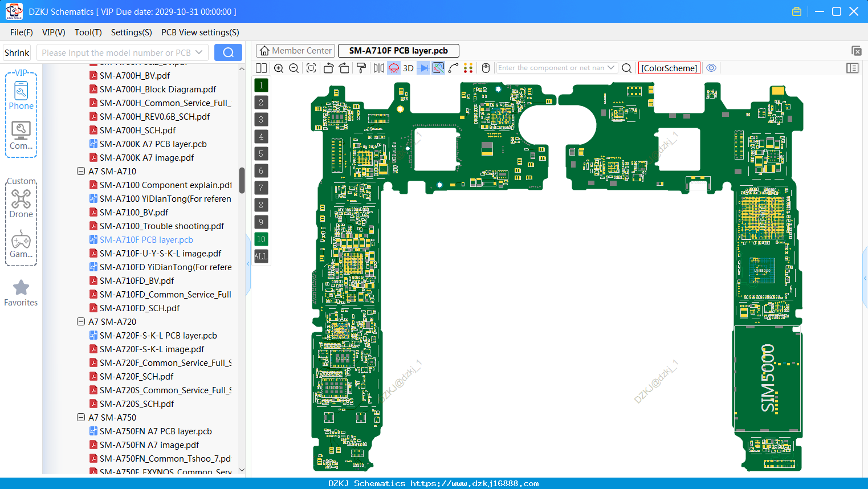The width and height of the screenshot is (868, 489).
Task: Fit PCB board to window
Action: pyautogui.click(x=311, y=68)
